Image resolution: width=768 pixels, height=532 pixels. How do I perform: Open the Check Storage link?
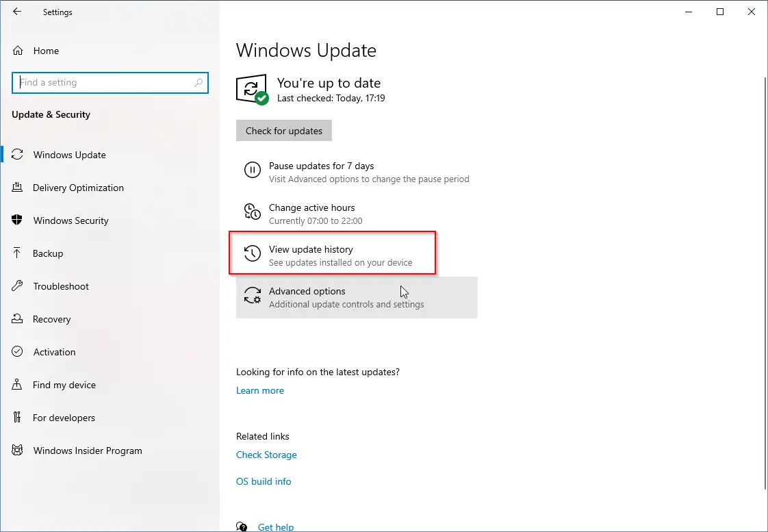(266, 455)
